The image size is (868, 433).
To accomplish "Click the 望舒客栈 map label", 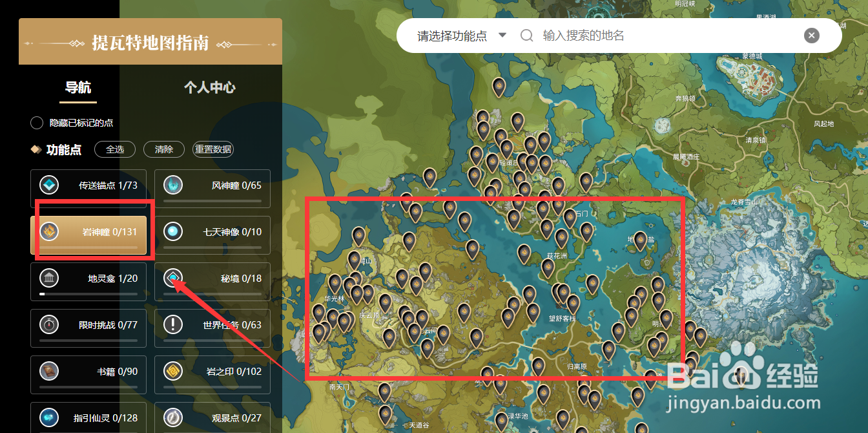I will pos(562,319).
